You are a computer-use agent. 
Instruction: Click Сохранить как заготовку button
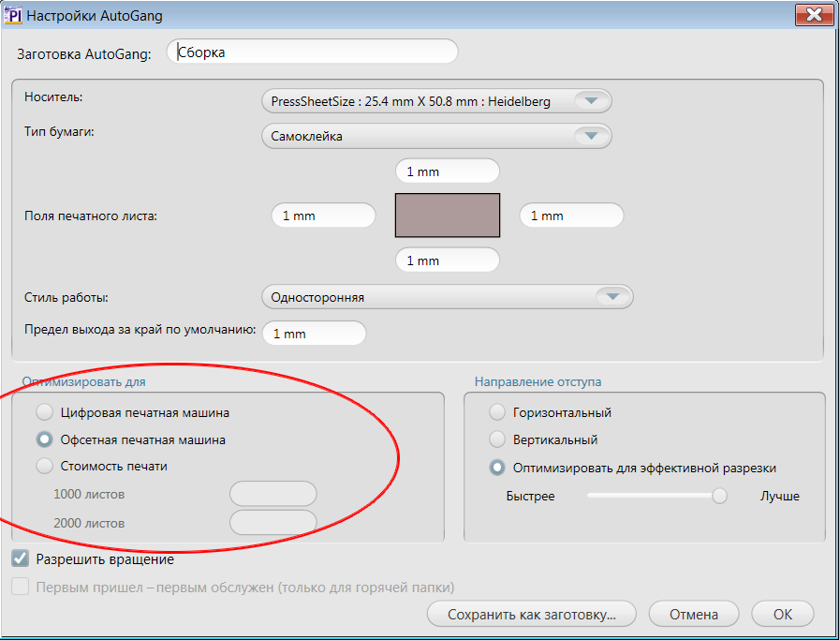[x=531, y=615]
